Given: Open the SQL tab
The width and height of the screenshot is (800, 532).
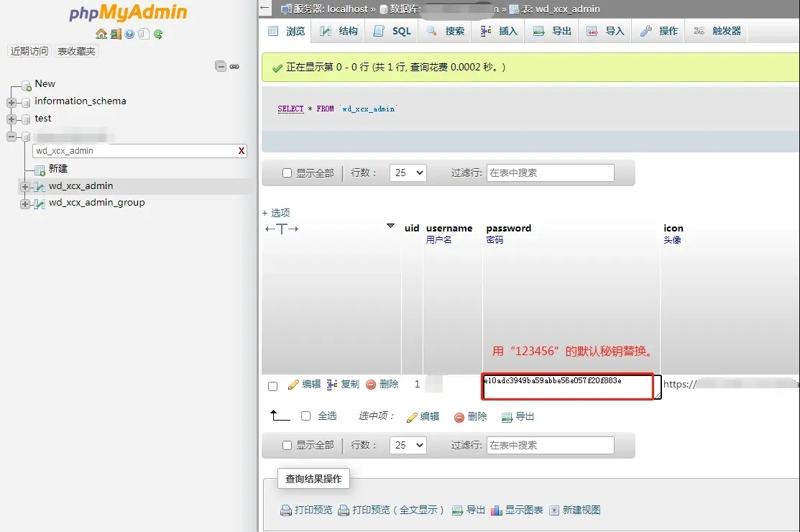Looking at the screenshot, I should click(393, 31).
